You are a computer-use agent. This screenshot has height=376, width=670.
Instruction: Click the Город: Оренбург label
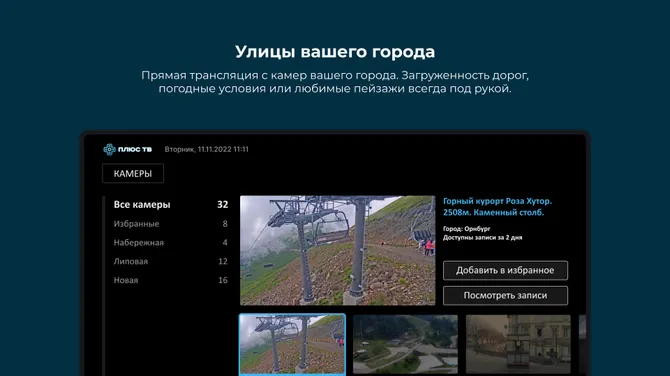466,229
